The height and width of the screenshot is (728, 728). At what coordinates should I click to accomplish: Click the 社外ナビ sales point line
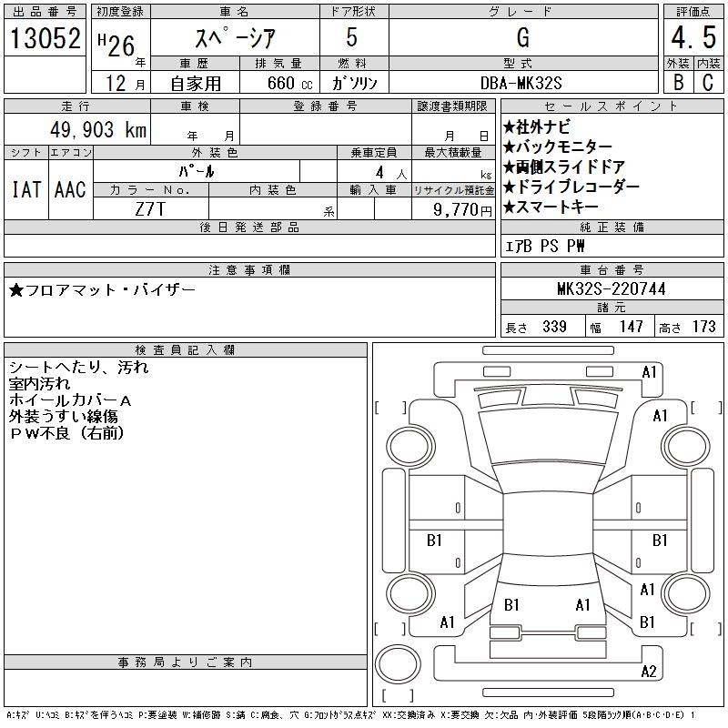point(537,126)
